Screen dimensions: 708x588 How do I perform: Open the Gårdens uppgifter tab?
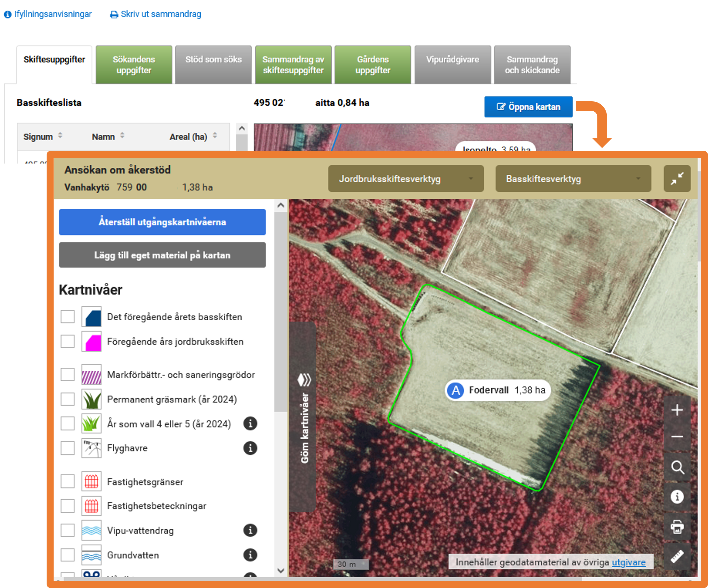[372, 64]
